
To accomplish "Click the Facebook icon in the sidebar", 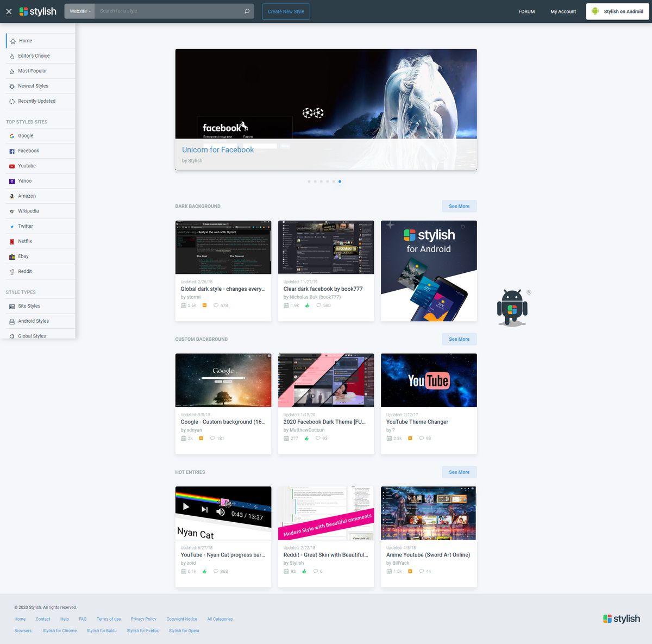I will pos(12,151).
